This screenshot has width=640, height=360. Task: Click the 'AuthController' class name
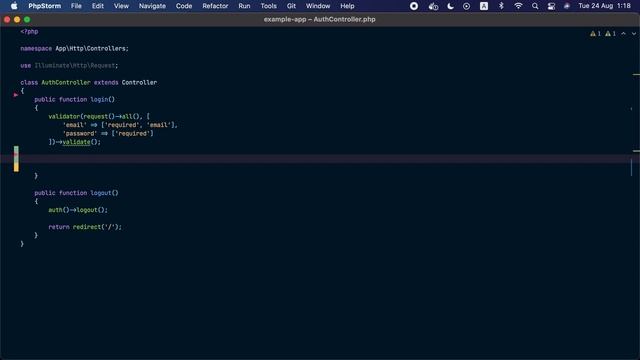point(66,82)
